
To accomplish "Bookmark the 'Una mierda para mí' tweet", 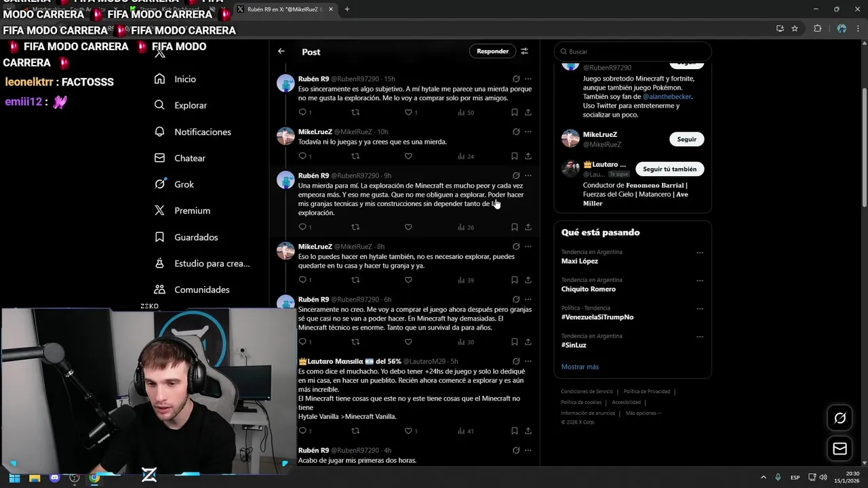I will 514,227.
